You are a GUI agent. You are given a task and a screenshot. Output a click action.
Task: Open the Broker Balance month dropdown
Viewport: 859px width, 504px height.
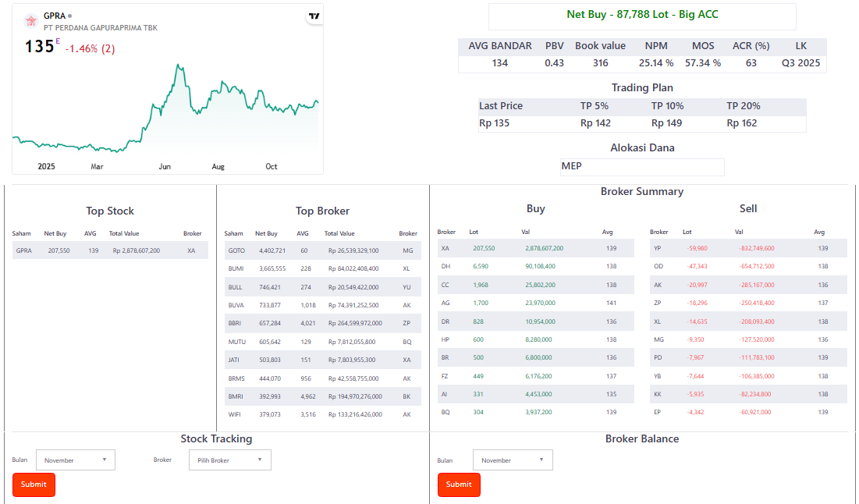coord(513,460)
